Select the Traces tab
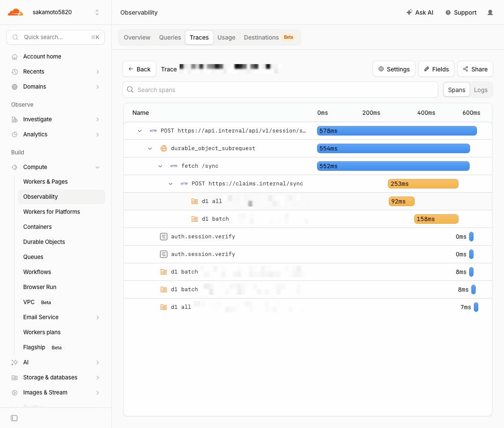 [199, 37]
